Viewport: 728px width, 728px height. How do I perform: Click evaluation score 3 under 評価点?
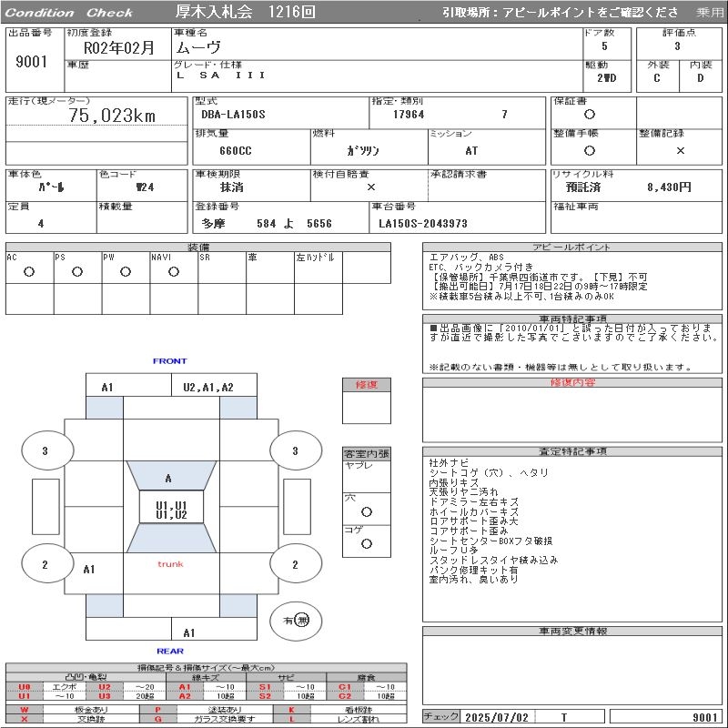[677, 46]
